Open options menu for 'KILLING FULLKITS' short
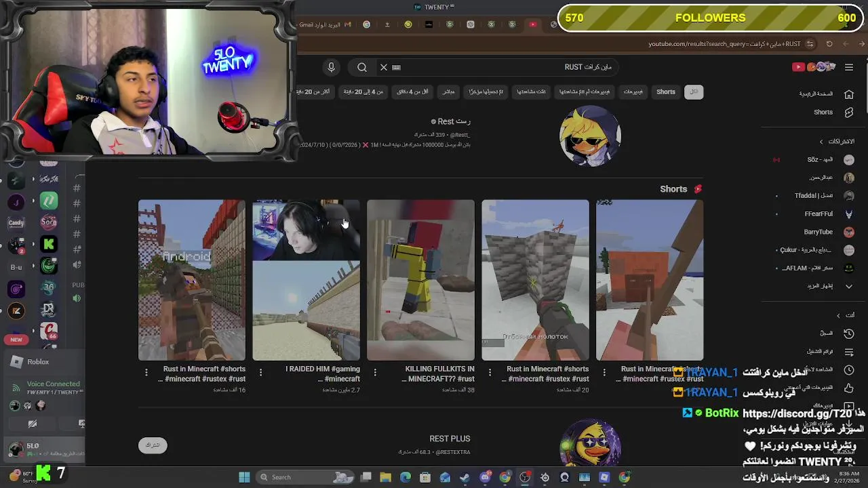Screen dimensions: 868x488 click(x=375, y=372)
